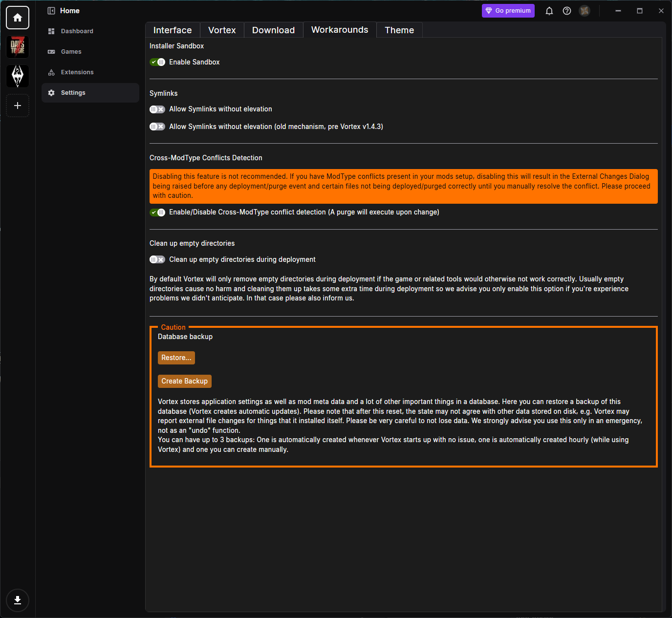The width and height of the screenshot is (672, 618).
Task: Click the Cross-ModType Conflicts Detection heading
Action: click(x=206, y=158)
